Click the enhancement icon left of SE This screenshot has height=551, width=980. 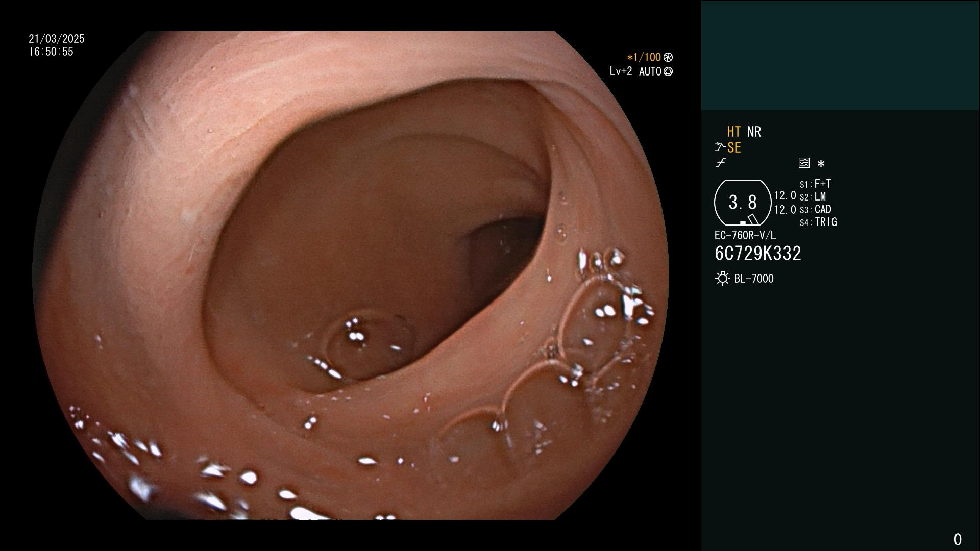coord(720,147)
